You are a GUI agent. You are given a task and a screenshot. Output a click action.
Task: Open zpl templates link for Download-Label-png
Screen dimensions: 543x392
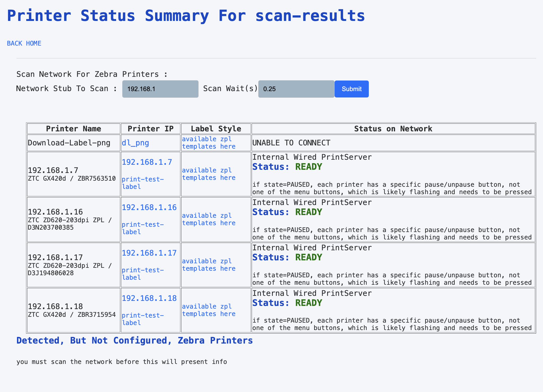click(x=208, y=143)
